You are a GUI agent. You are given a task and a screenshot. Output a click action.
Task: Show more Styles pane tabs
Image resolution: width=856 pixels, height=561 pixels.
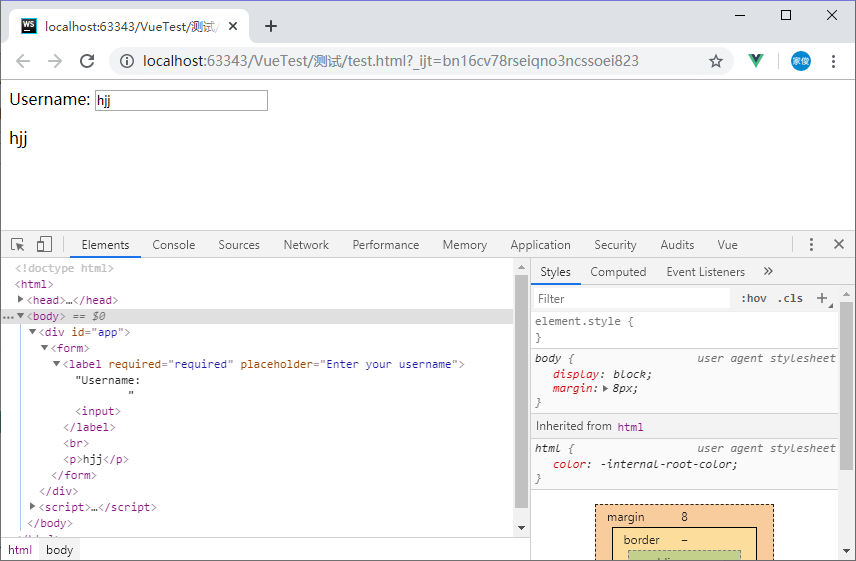[768, 271]
